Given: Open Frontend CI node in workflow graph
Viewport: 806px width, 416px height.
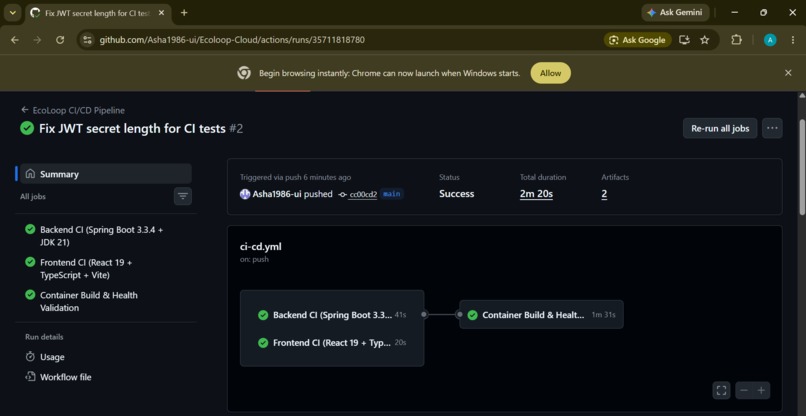Looking at the screenshot, I should point(332,342).
